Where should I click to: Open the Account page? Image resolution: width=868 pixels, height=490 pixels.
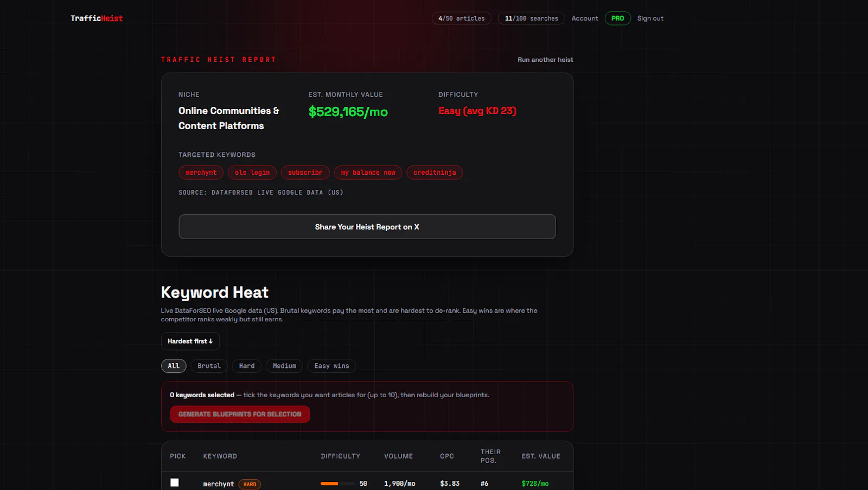pos(585,18)
